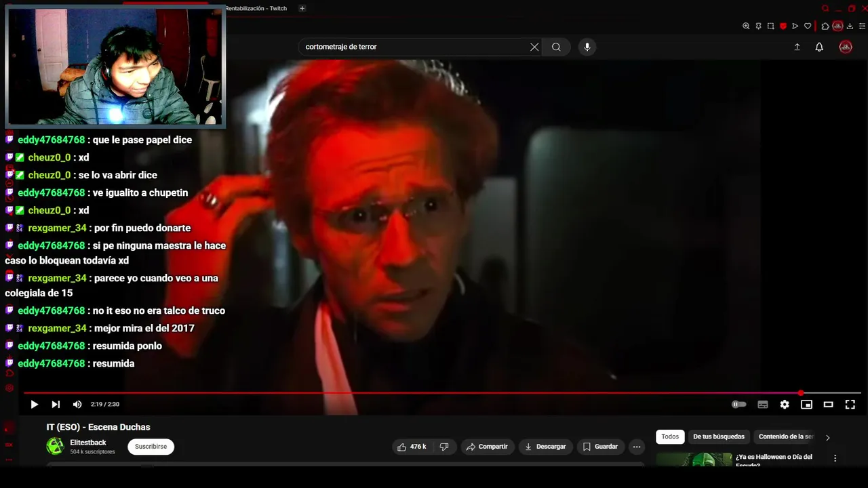Open a new browser tab with plus

(302, 8)
